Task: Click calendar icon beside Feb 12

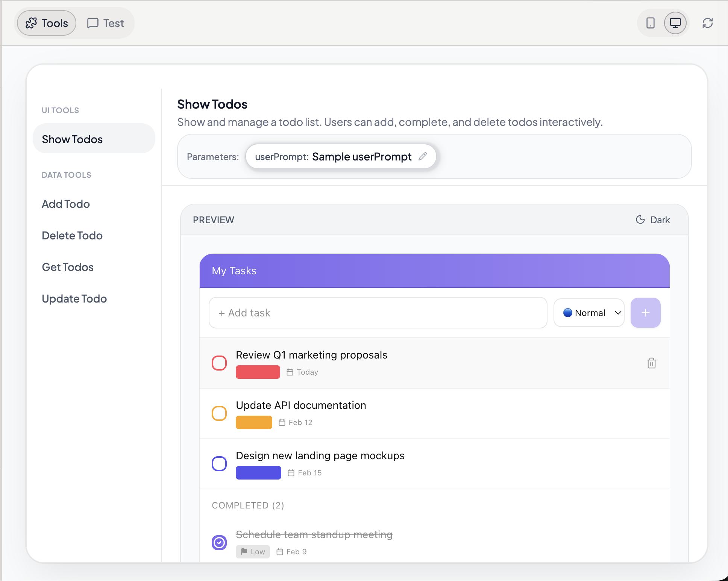Action: click(282, 422)
